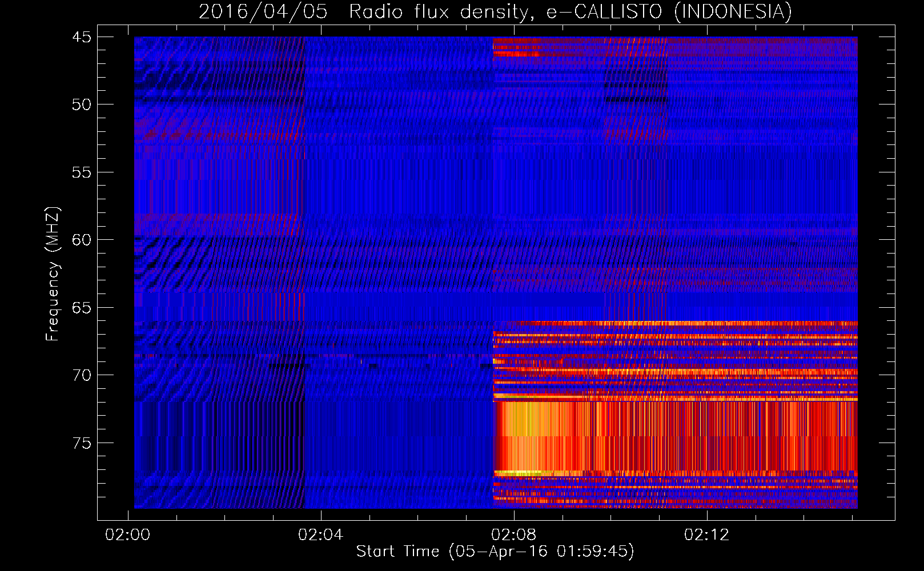Select the 75 MHz y-axis tick label

click(81, 443)
